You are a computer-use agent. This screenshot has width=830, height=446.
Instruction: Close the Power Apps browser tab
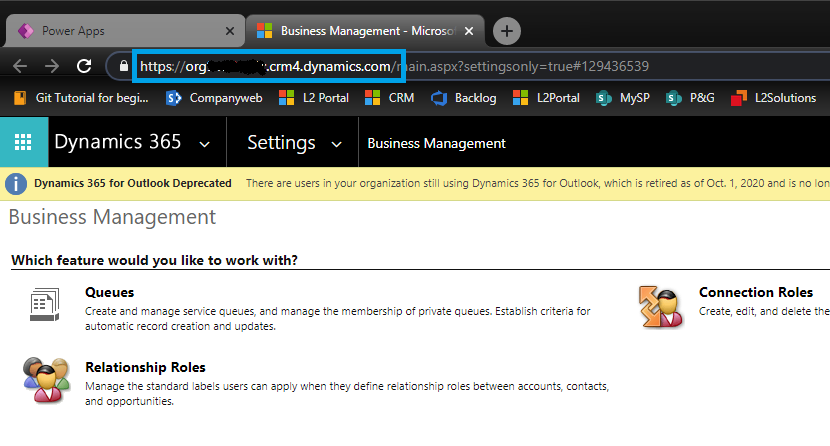[229, 31]
